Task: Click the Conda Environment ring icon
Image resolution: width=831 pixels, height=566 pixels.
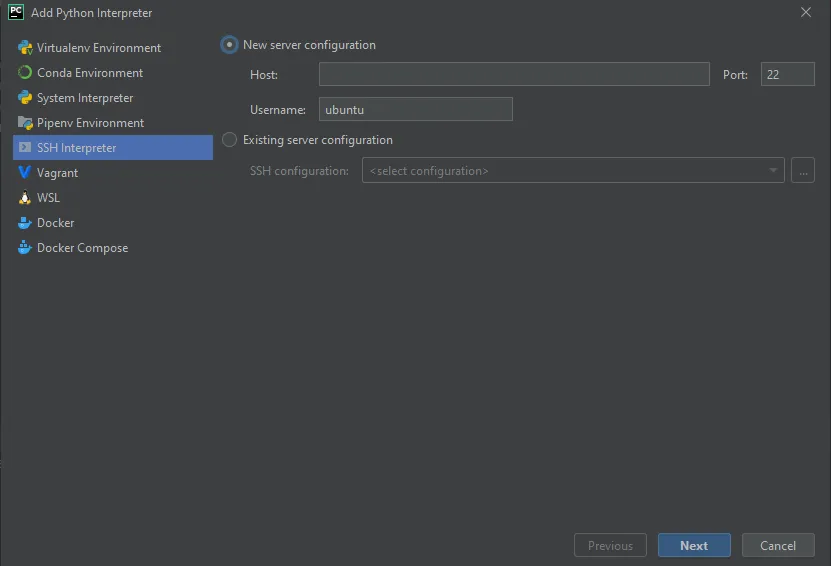Action: click(x=25, y=73)
